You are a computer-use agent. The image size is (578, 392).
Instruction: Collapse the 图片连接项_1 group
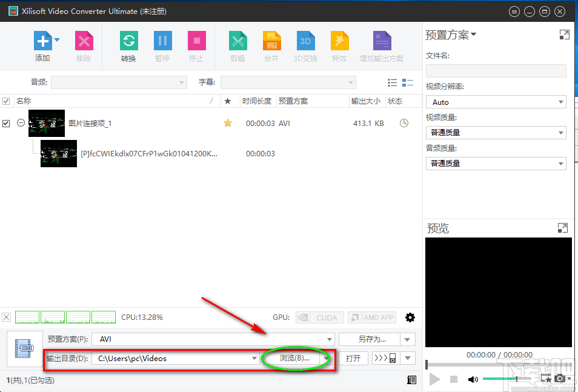click(21, 123)
